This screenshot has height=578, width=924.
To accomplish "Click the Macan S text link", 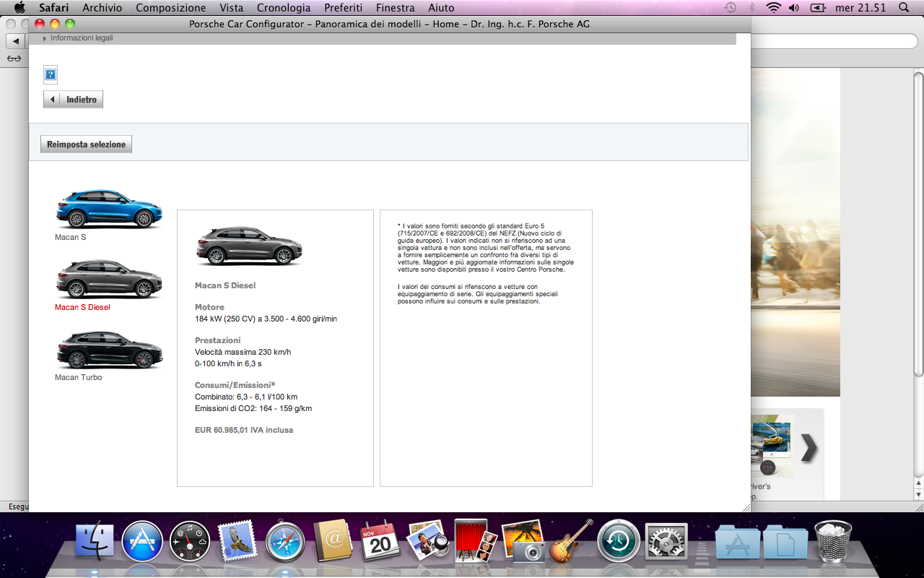I will (x=70, y=237).
